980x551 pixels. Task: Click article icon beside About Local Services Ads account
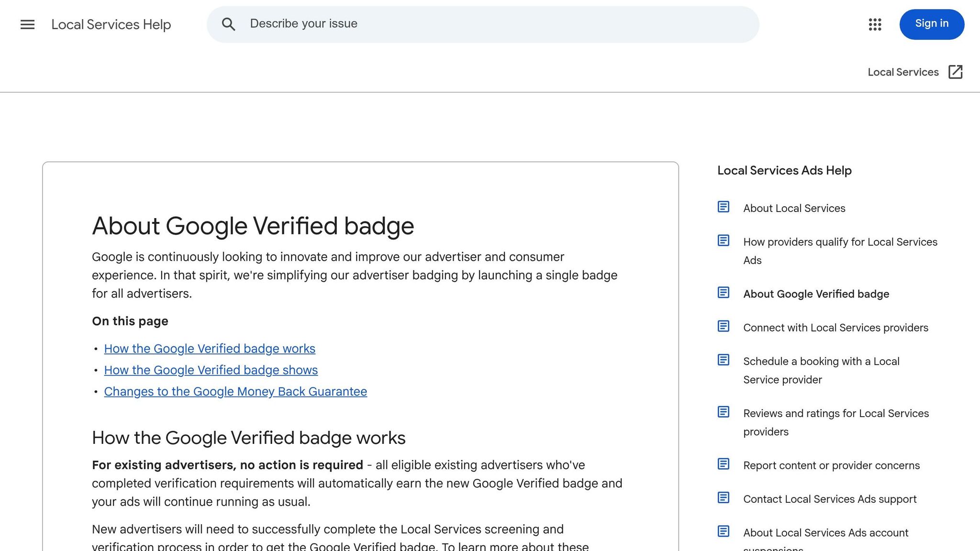pyautogui.click(x=724, y=531)
